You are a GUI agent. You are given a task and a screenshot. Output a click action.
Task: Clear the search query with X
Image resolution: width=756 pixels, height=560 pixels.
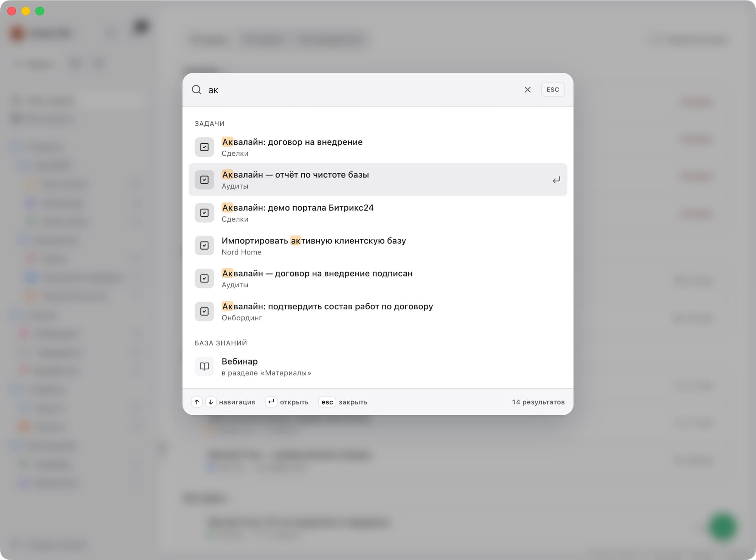click(x=528, y=90)
